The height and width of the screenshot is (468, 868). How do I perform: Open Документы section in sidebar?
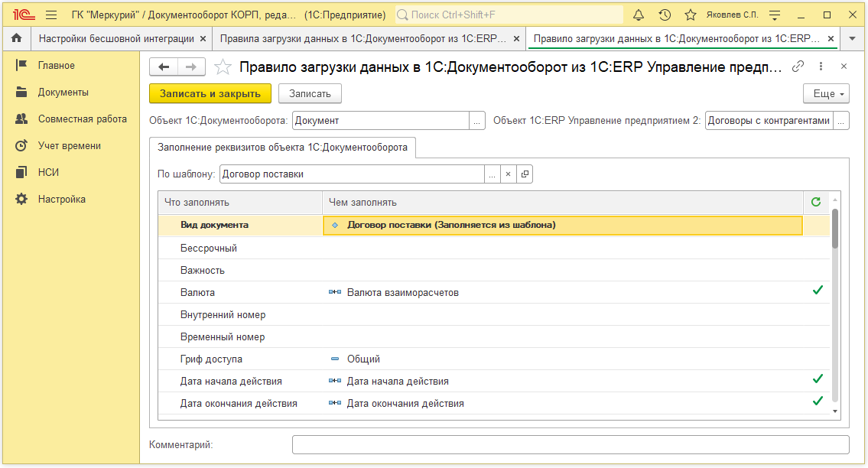click(63, 93)
